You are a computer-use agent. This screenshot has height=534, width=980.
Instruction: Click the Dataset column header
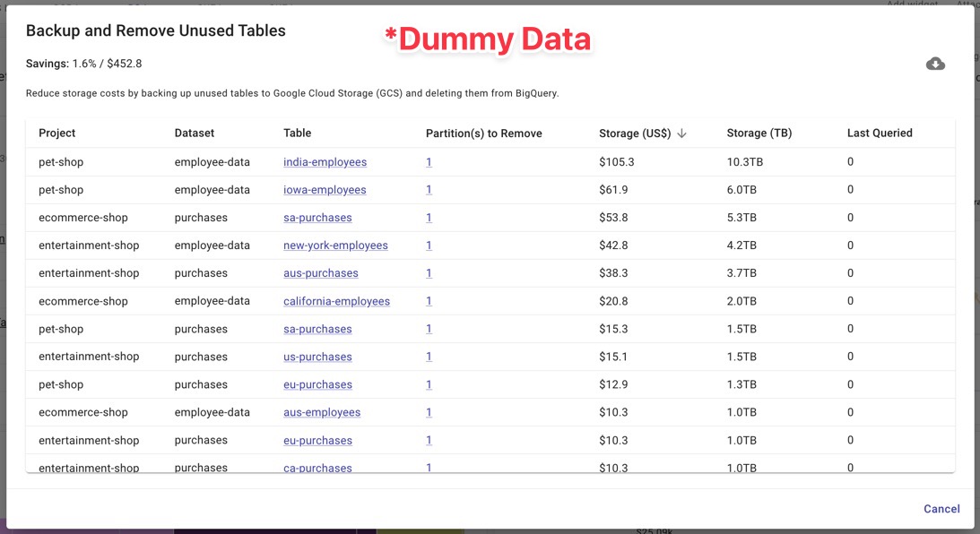tap(195, 133)
